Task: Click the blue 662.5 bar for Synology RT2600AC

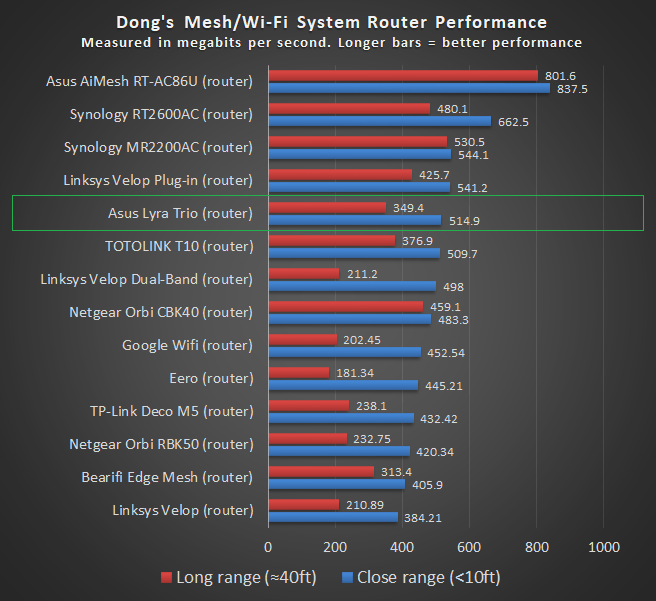Action: point(380,121)
